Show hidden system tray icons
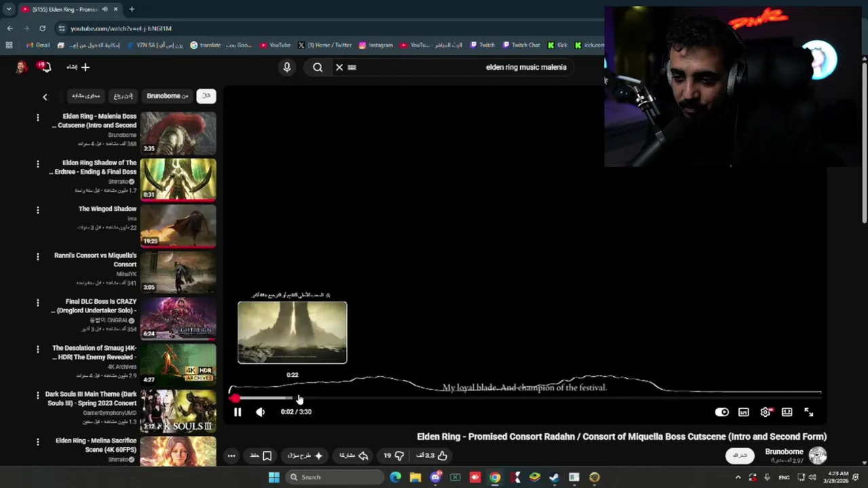This screenshot has width=868, height=488. click(x=738, y=477)
